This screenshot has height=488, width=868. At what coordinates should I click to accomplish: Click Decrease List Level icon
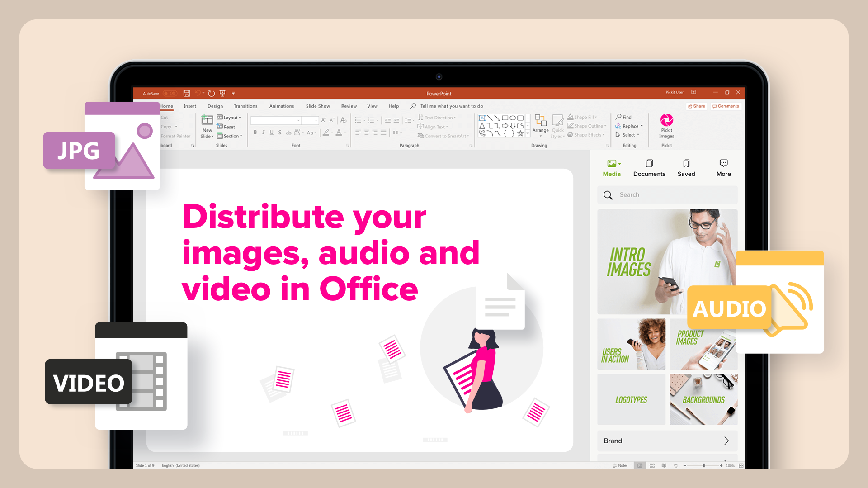pyautogui.click(x=387, y=120)
